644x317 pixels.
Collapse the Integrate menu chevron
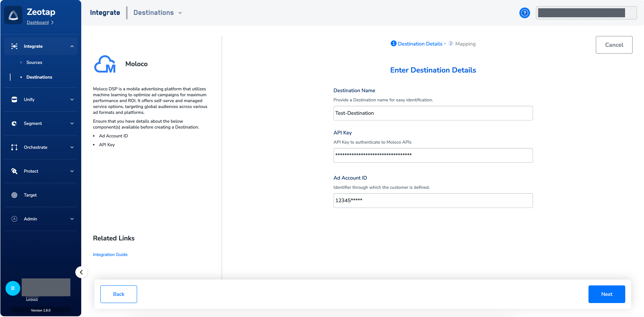pos(72,46)
